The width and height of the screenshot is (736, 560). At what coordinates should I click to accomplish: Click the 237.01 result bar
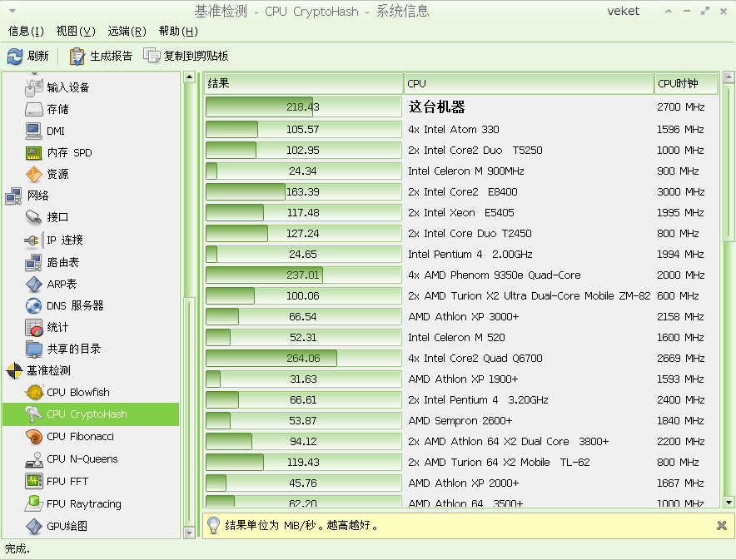point(304,275)
